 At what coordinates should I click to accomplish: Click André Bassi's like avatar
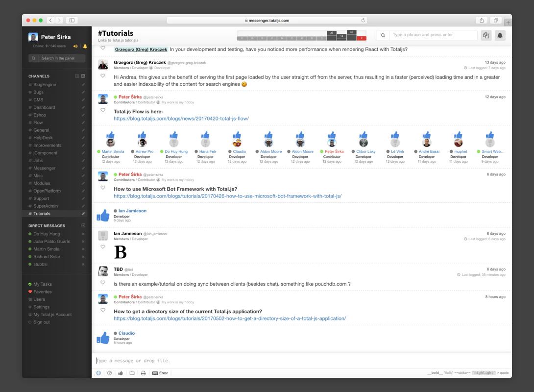point(427,143)
